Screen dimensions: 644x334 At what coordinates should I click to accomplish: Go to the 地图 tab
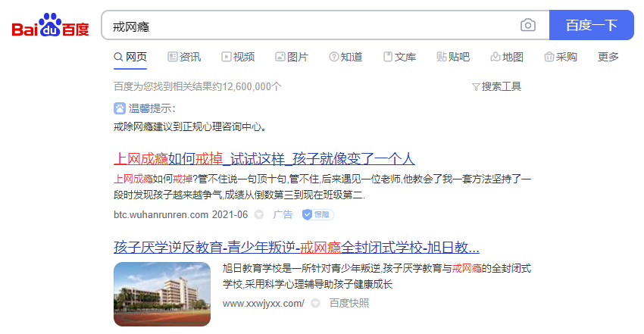pos(507,57)
